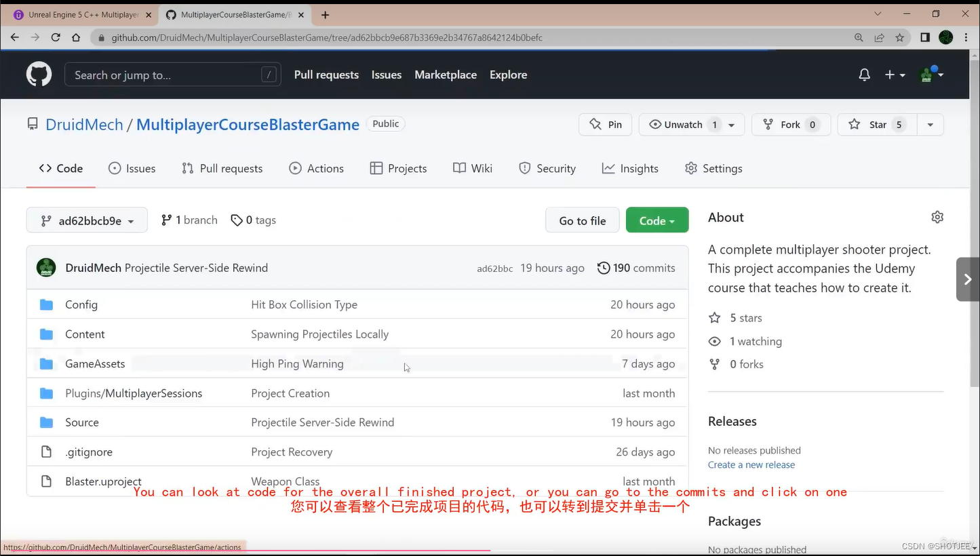The width and height of the screenshot is (980, 556).
Task: Open the notifications bell
Action: pos(864,75)
